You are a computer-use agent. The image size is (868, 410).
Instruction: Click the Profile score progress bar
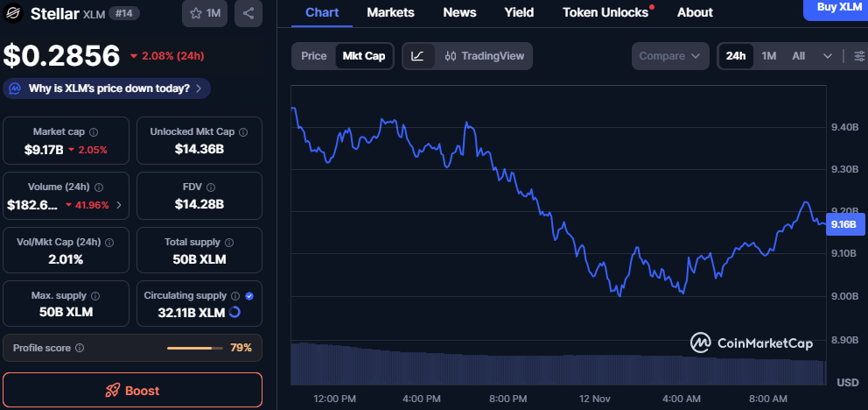click(x=194, y=348)
